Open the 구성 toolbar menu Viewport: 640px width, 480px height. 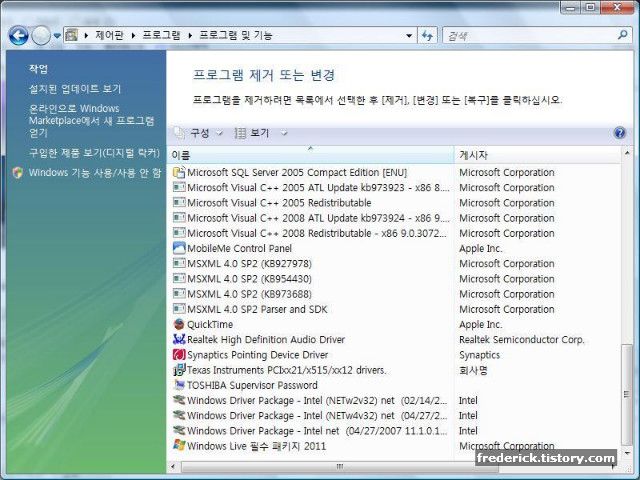pyautogui.click(x=193, y=133)
